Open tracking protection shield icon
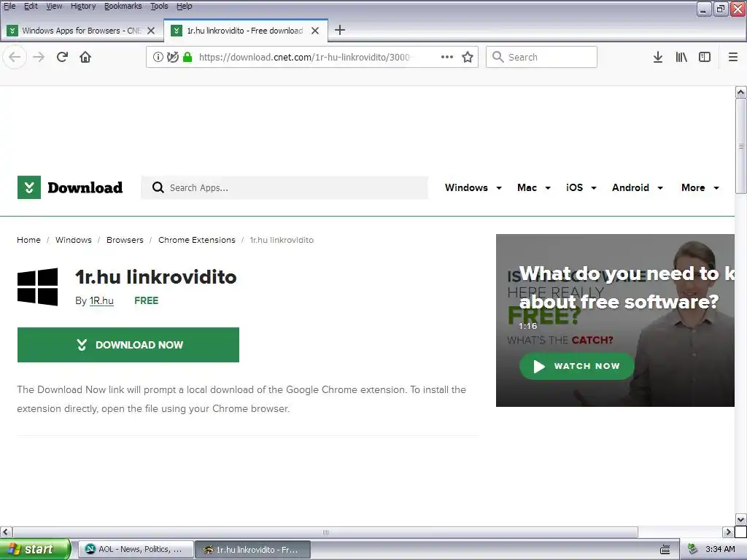747x560 pixels. point(172,57)
